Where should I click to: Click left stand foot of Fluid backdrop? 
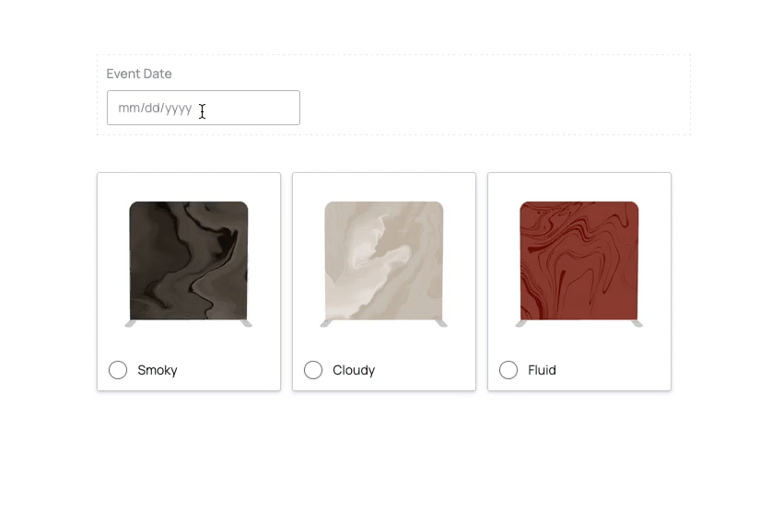click(x=520, y=324)
